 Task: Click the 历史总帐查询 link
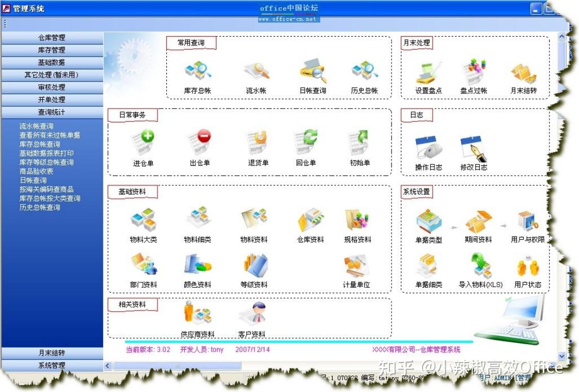tap(41, 207)
